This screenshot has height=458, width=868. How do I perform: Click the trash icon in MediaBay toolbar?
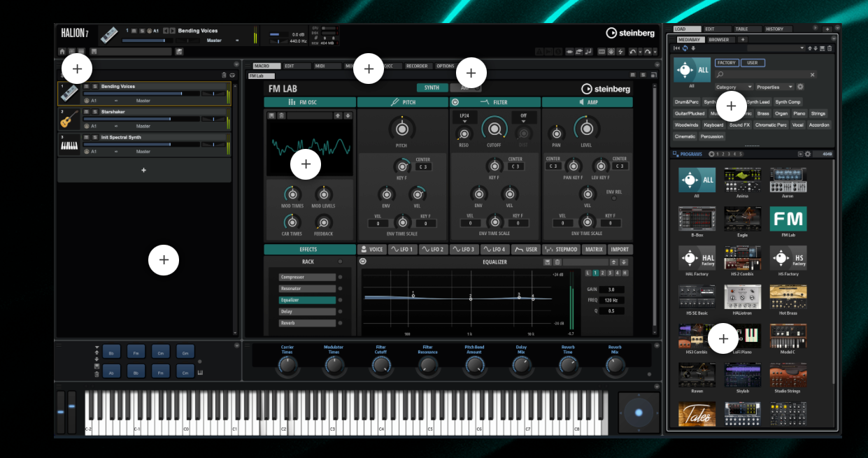pos(830,48)
